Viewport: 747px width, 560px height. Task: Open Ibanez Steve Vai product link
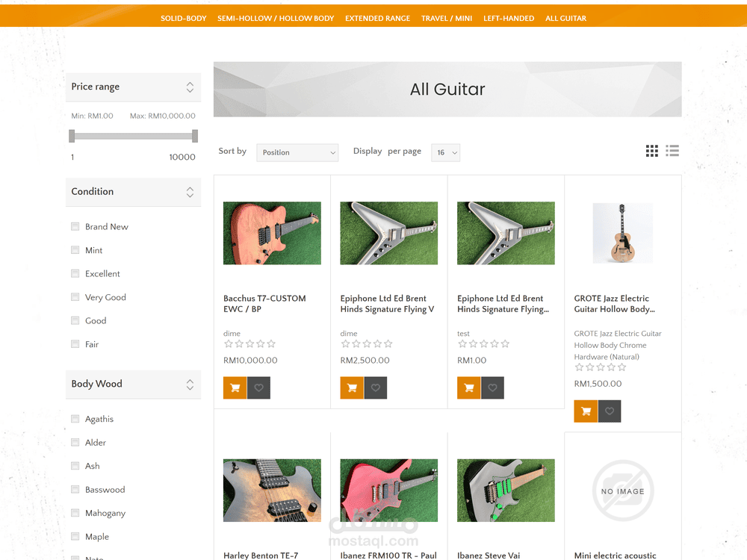489,556
